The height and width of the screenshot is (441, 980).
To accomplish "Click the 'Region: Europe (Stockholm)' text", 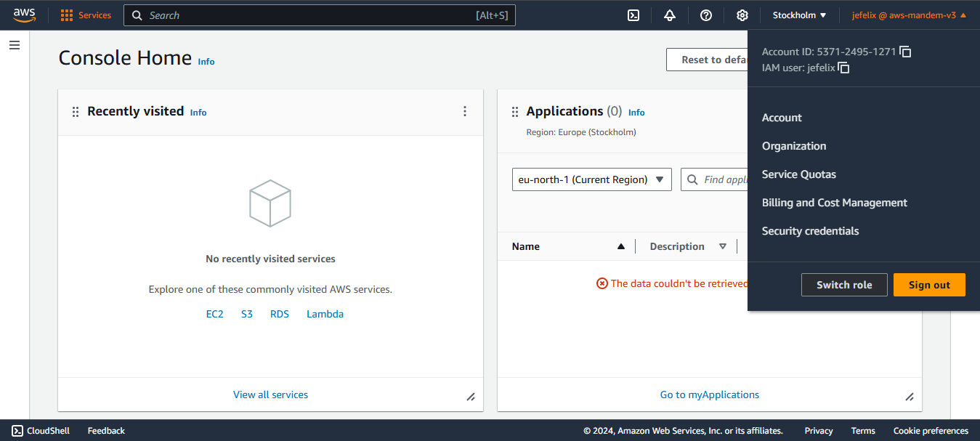I will [581, 132].
